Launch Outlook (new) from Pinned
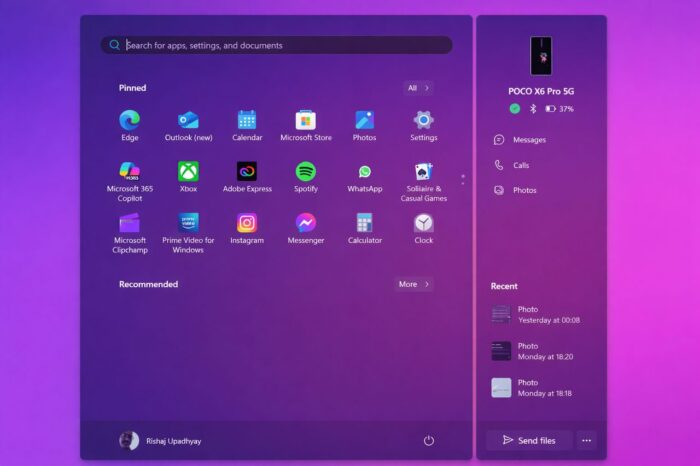Screen dimensions: 700x466 [188, 125]
